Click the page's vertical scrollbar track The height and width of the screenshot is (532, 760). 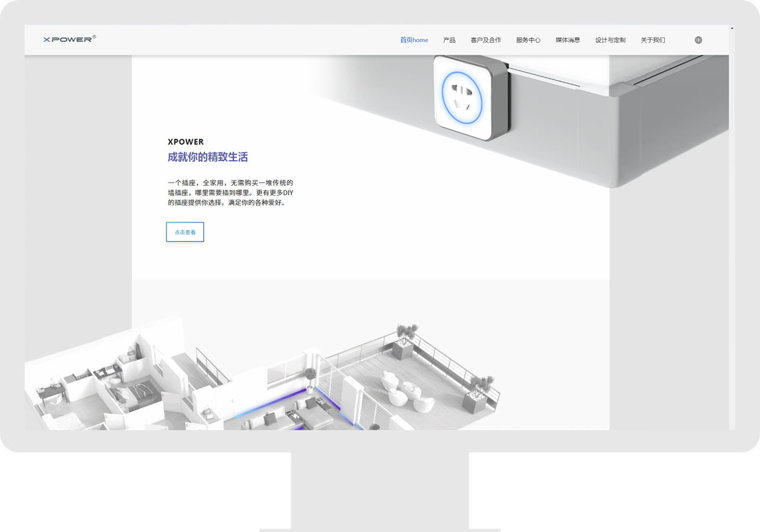pyautogui.click(x=732, y=233)
